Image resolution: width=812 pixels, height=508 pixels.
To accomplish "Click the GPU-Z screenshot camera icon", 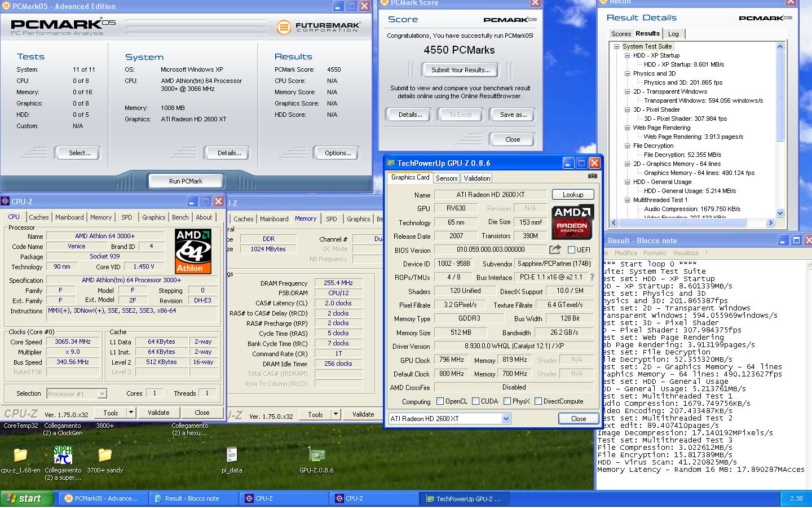I will 592,176.
